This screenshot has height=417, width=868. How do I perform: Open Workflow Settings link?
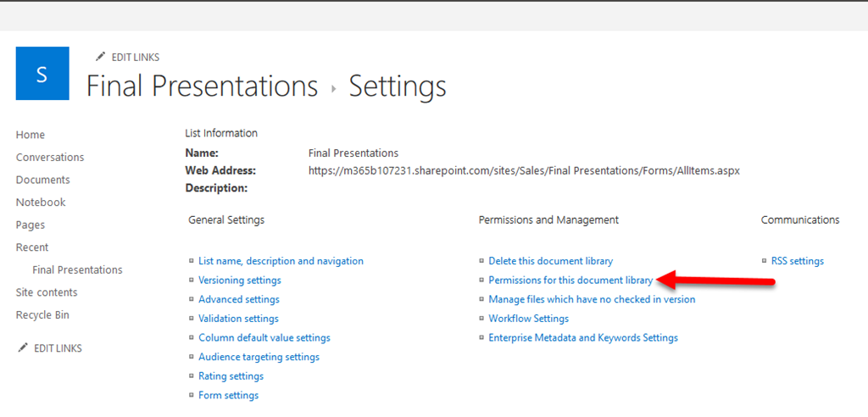point(528,319)
